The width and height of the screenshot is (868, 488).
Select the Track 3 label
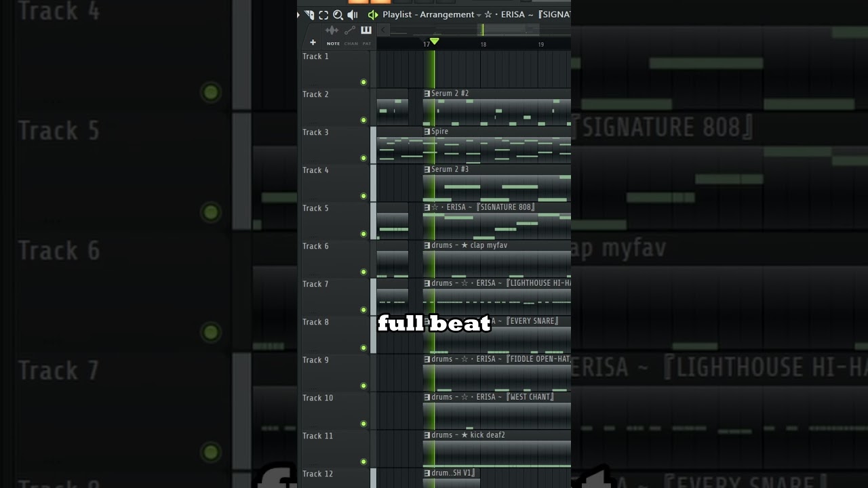pyautogui.click(x=315, y=132)
